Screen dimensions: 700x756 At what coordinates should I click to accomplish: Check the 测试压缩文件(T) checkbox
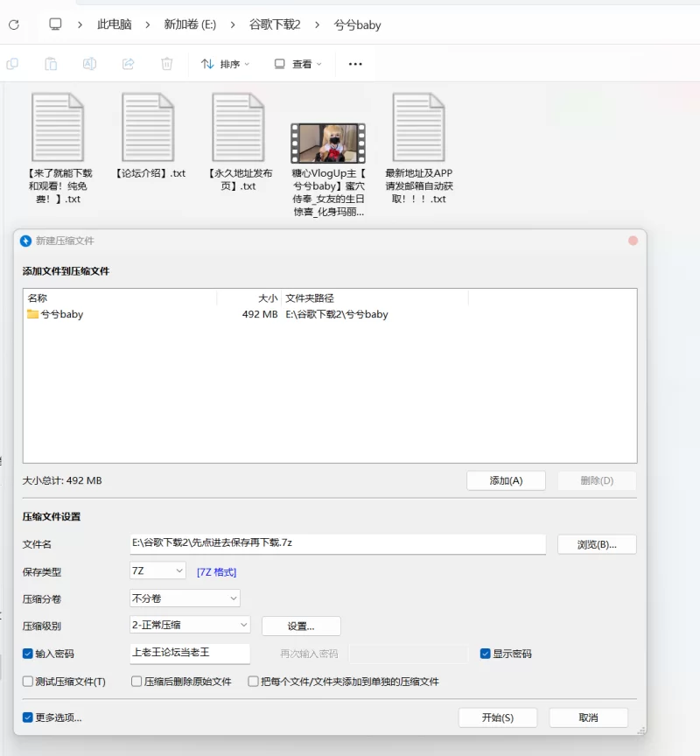(x=28, y=682)
